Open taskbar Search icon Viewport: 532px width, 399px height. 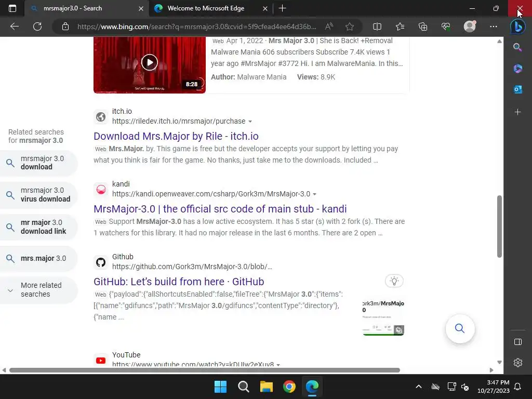pos(243,387)
